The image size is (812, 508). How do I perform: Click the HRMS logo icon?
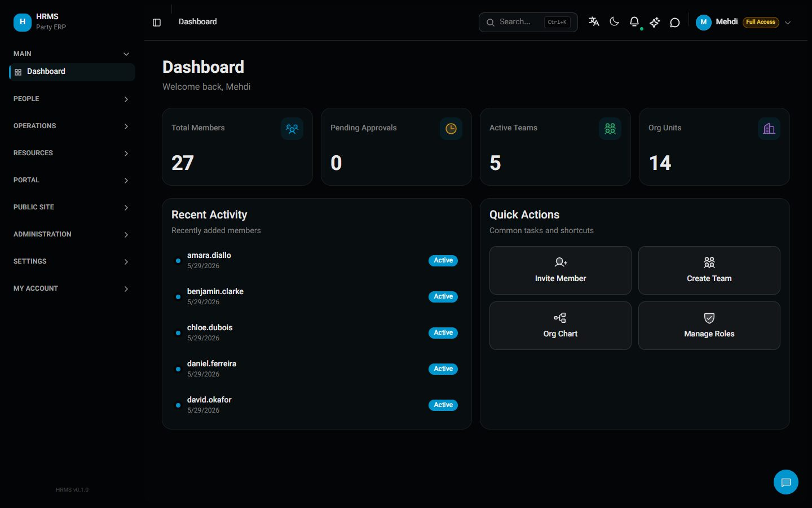pos(23,22)
